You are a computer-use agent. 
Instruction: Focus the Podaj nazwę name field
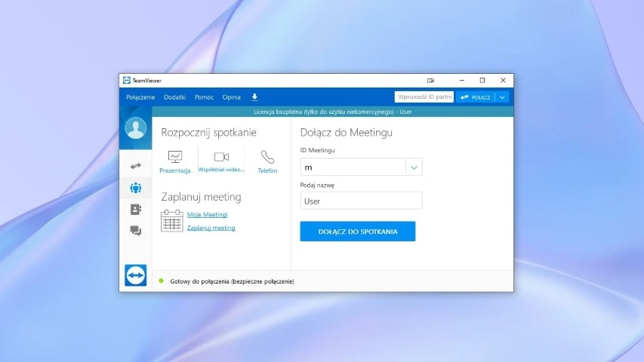pyautogui.click(x=361, y=201)
